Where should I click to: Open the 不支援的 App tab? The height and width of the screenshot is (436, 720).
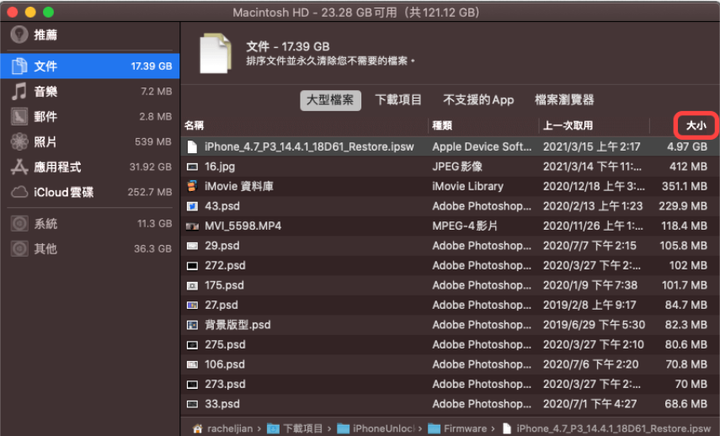pos(478,100)
